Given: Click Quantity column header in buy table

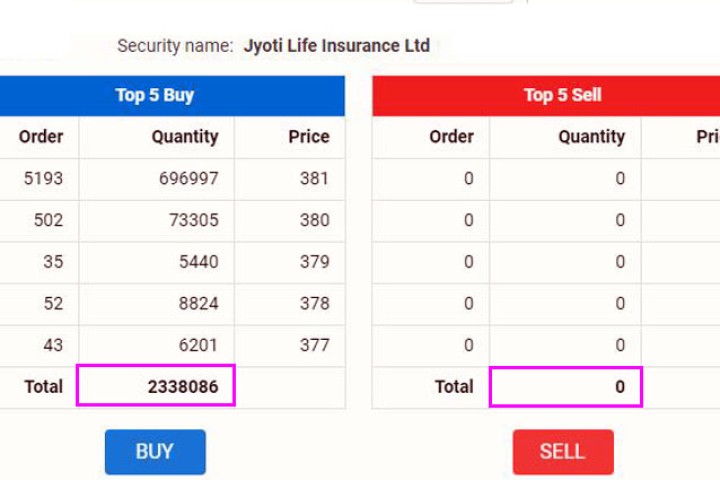Looking at the screenshot, I should tap(185, 137).
